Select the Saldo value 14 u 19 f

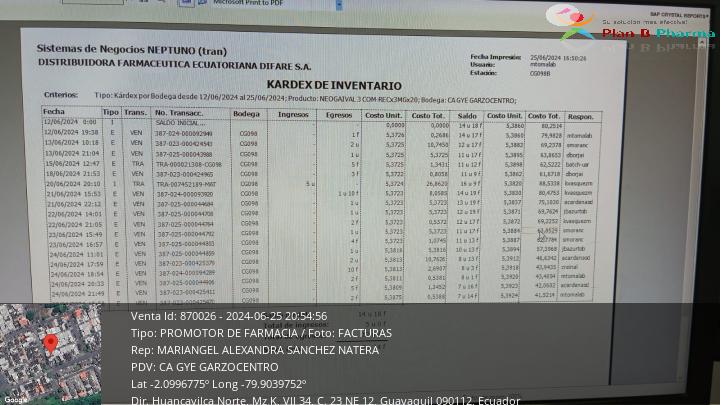(468, 193)
